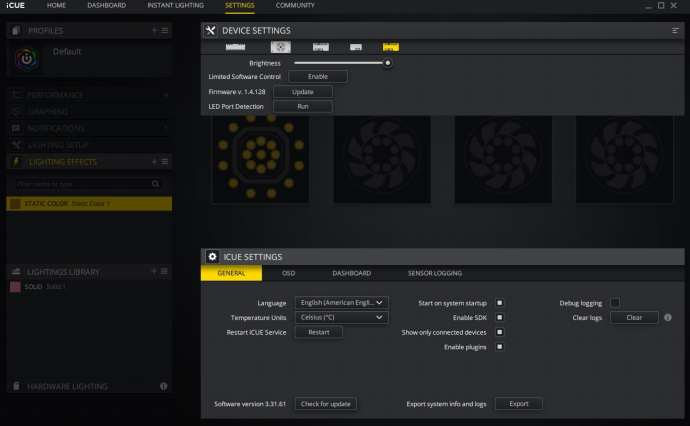The image size is (690, 426).
Task: Click the iCUE logo
Action: 15,5
